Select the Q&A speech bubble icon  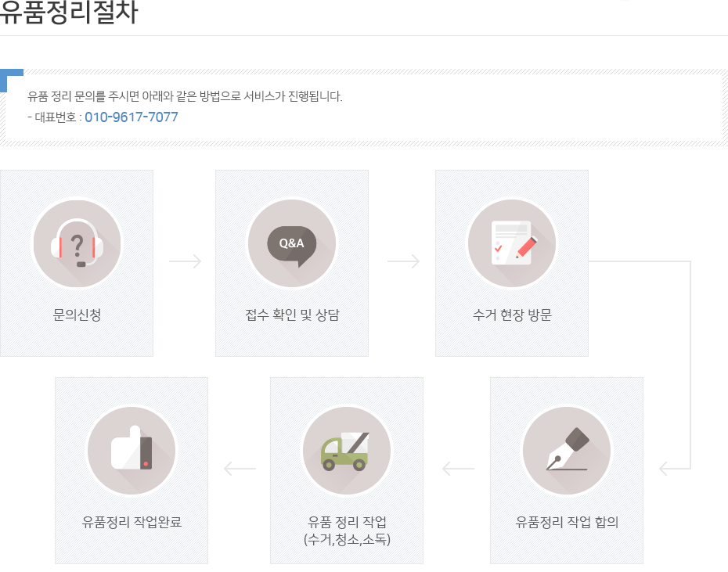click(292, 243)
